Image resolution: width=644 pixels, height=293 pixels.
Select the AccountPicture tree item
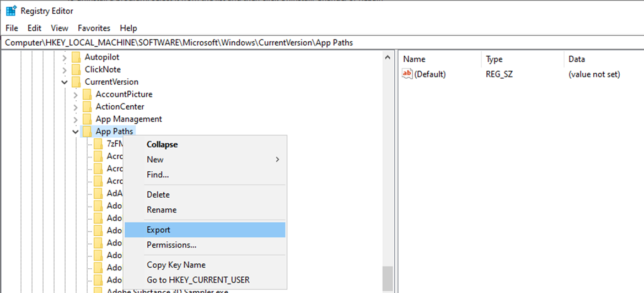(x=124, y=94)
